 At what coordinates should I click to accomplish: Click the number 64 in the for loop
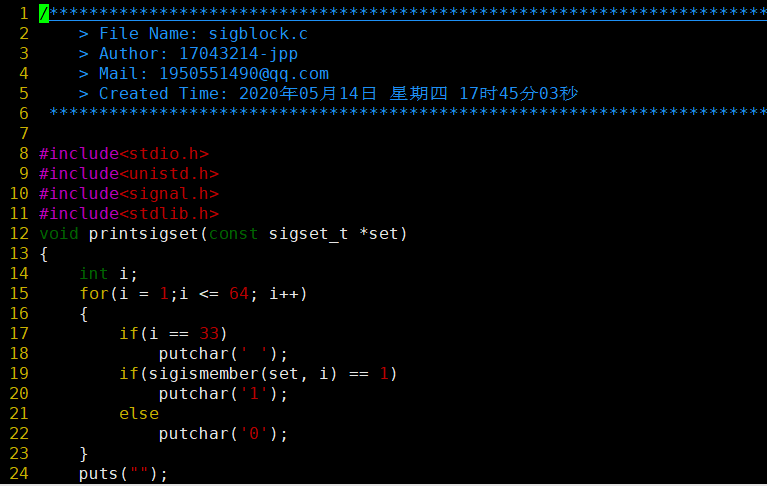point(239,293)
